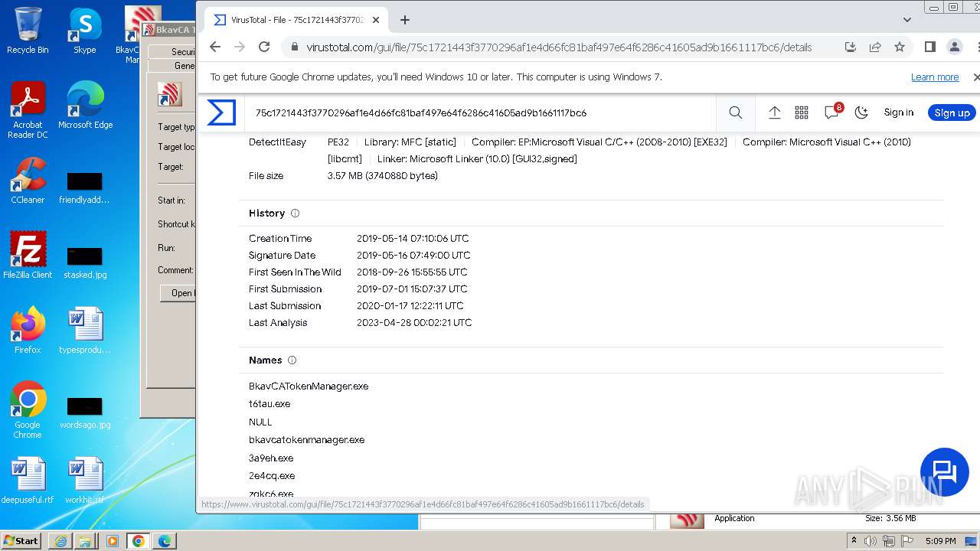Launch FileZilla Client shortcut
Viewport: 980px width, 551px height.
(28, 255)
